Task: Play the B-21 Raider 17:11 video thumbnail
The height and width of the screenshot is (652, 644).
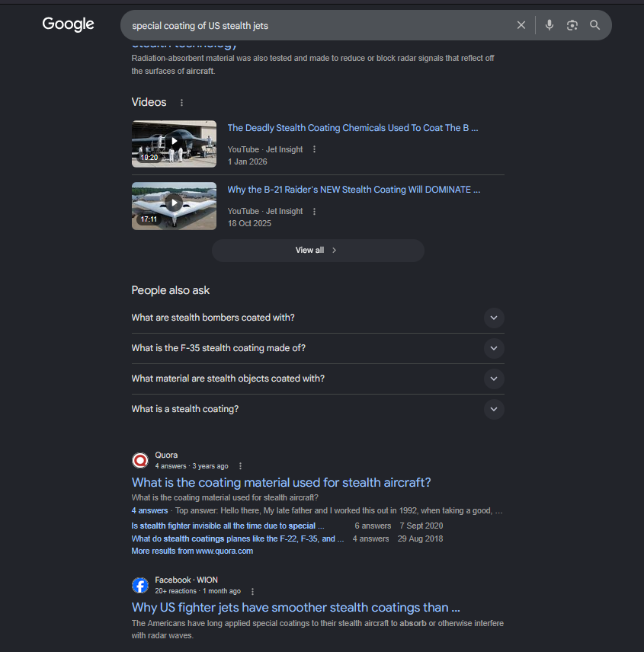Action: tap(174, 206)
